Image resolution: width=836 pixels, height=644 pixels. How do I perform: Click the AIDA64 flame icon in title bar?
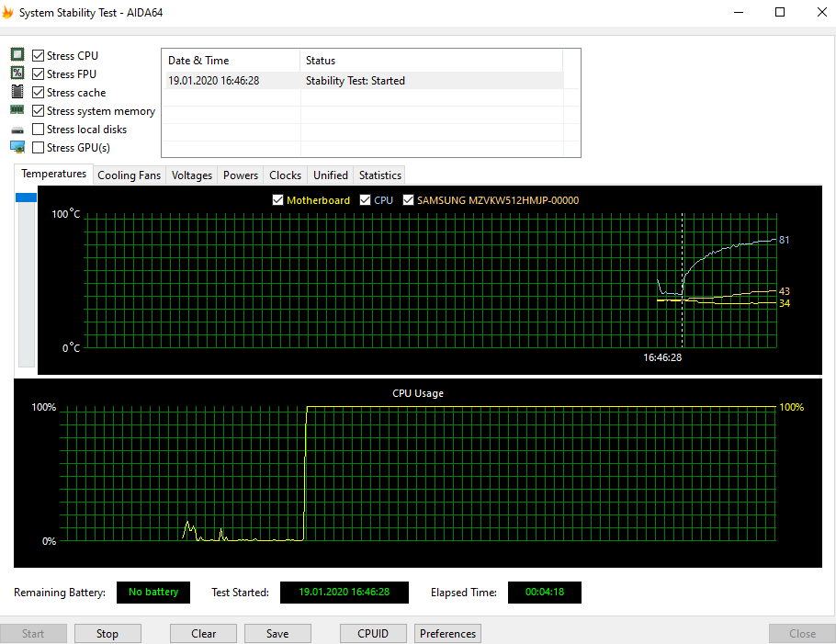(7, 12)
